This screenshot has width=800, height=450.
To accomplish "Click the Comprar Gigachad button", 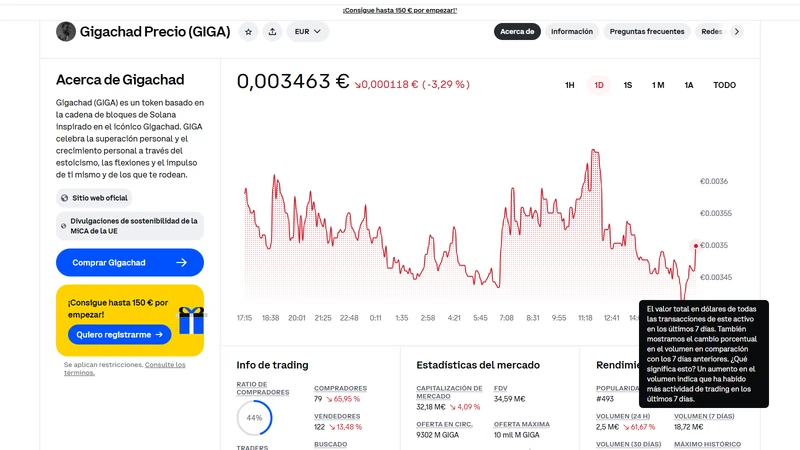I will click(130, 262).
